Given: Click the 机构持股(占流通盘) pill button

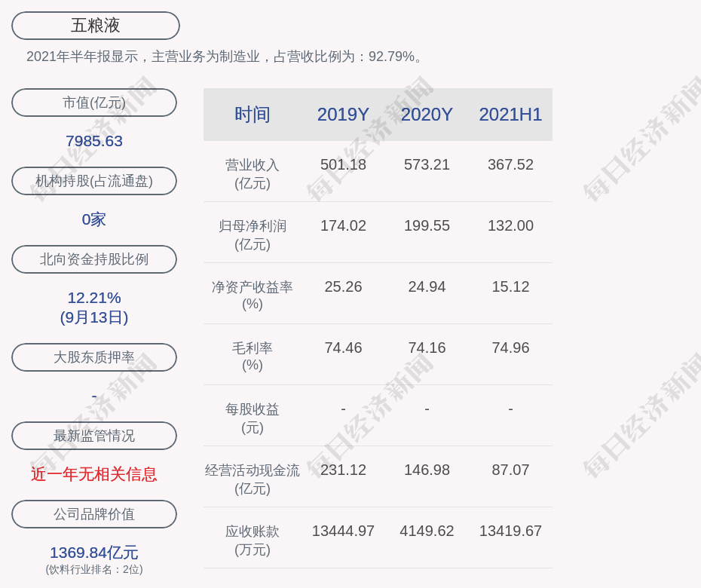Looking at the screenshot, I should click(93, 181).
